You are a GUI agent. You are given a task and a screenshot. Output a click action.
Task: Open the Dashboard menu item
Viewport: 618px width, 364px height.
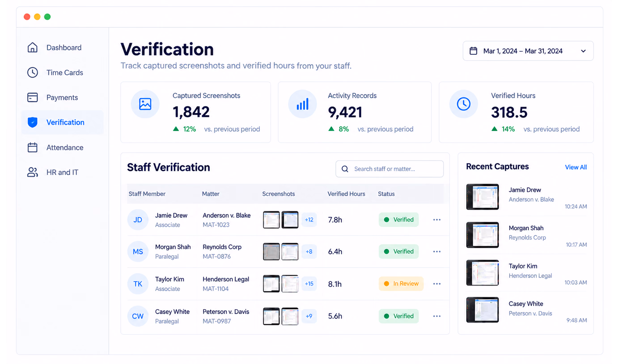point(63,48)
